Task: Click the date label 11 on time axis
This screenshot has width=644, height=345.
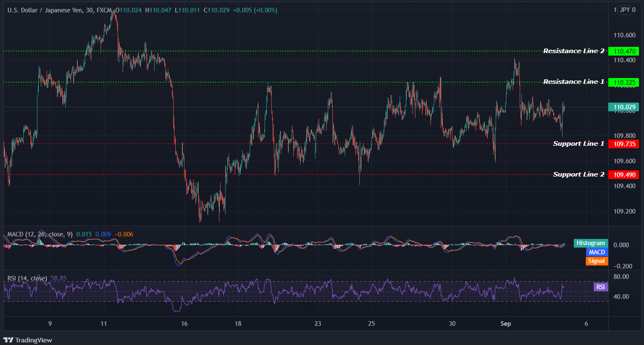Action: click(x=104, y=323)
